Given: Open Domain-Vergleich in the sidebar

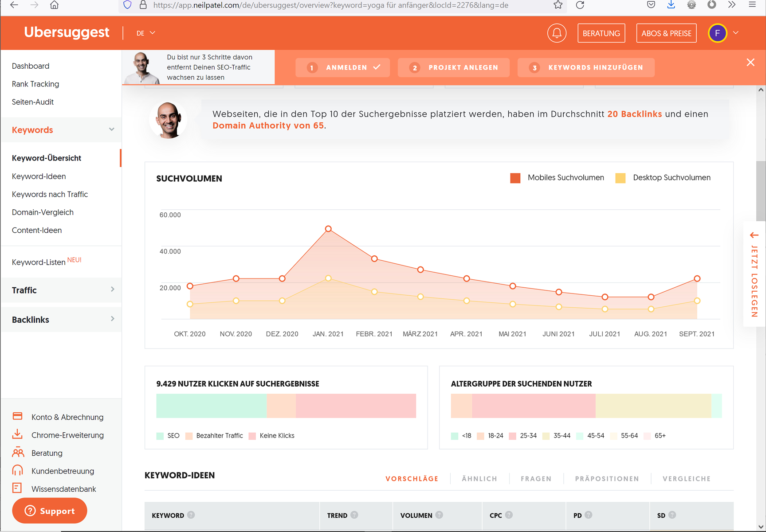Looking at the screenshot, I should [x=43, y=212].
